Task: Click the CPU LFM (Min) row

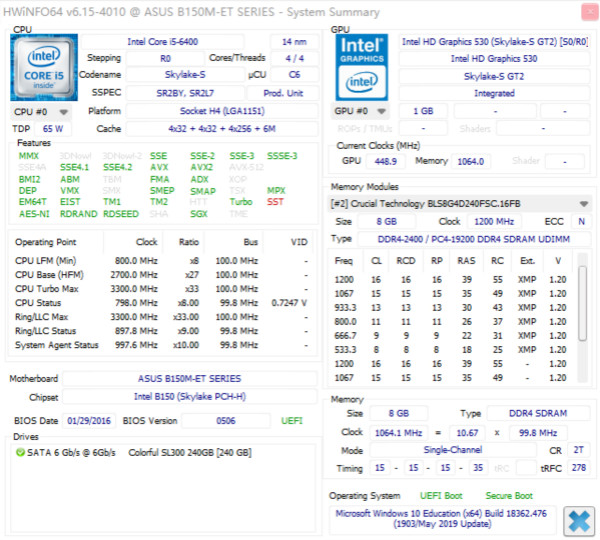Action: point(161,261)
